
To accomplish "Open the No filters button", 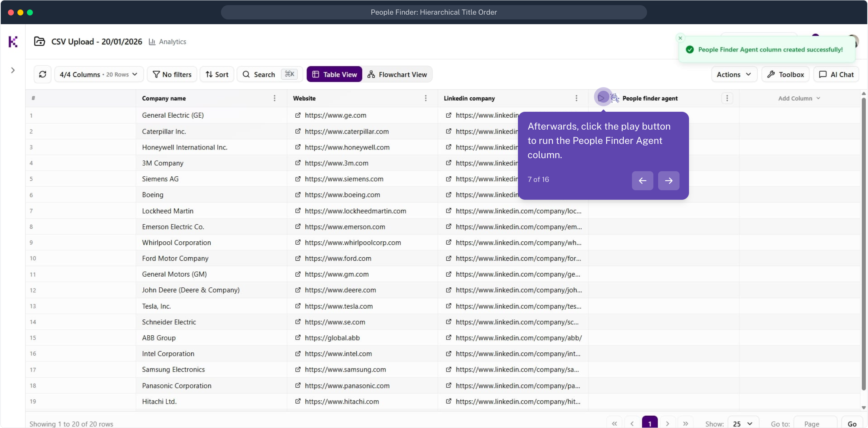I will click(x=172, y=74).
